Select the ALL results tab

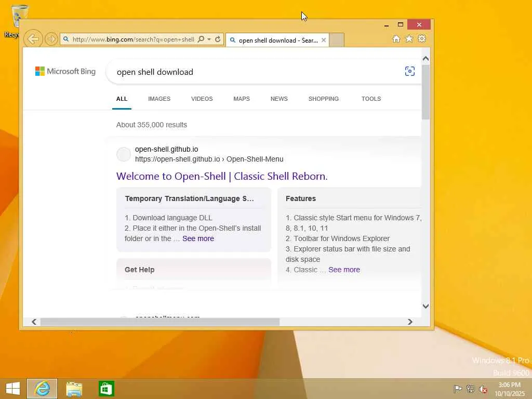point(122,99)
